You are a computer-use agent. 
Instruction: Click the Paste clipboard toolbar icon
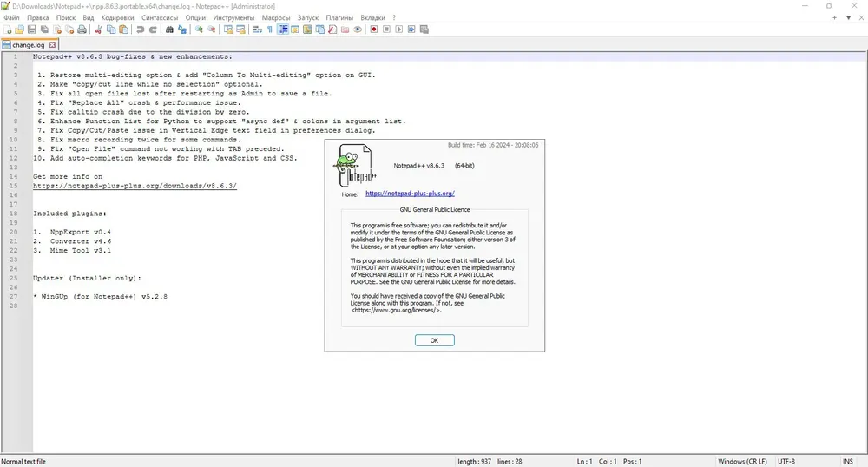pos(123,30)
